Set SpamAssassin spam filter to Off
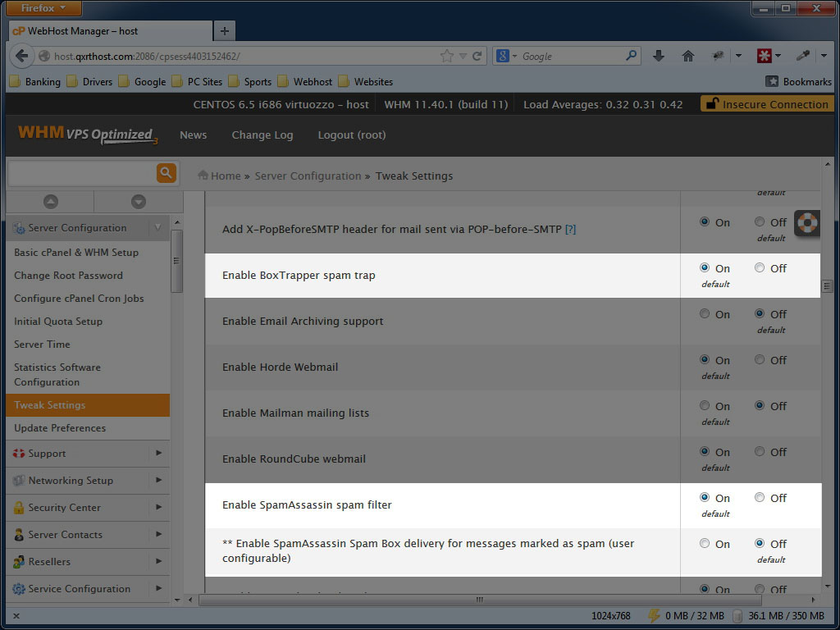 point(760,498)
